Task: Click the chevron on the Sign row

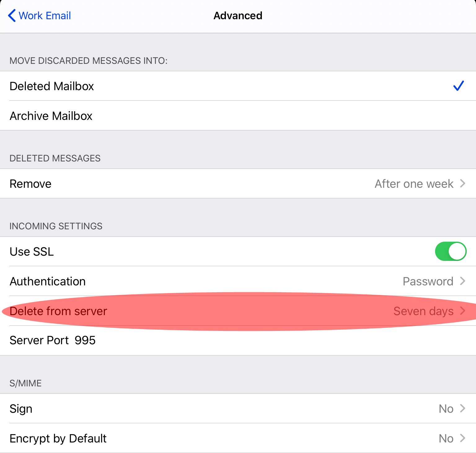Action: pyautogui.click(x=463, y=408)
